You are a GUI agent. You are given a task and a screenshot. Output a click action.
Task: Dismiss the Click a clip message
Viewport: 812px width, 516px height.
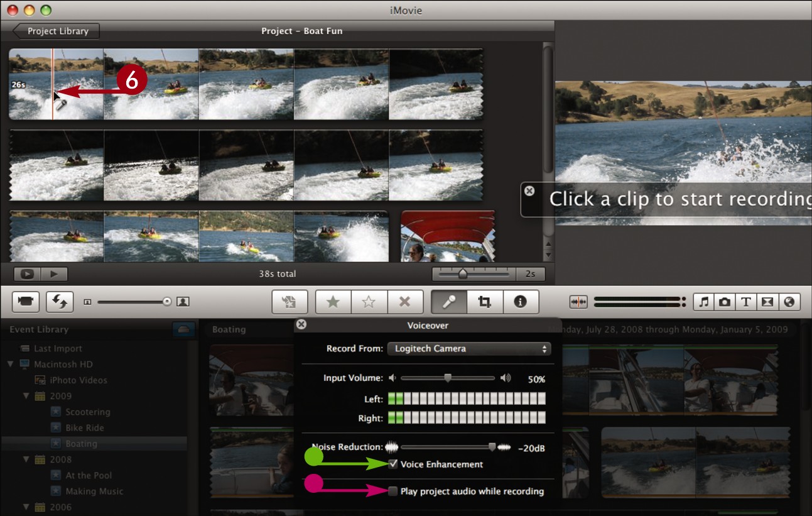pos(529,190)
